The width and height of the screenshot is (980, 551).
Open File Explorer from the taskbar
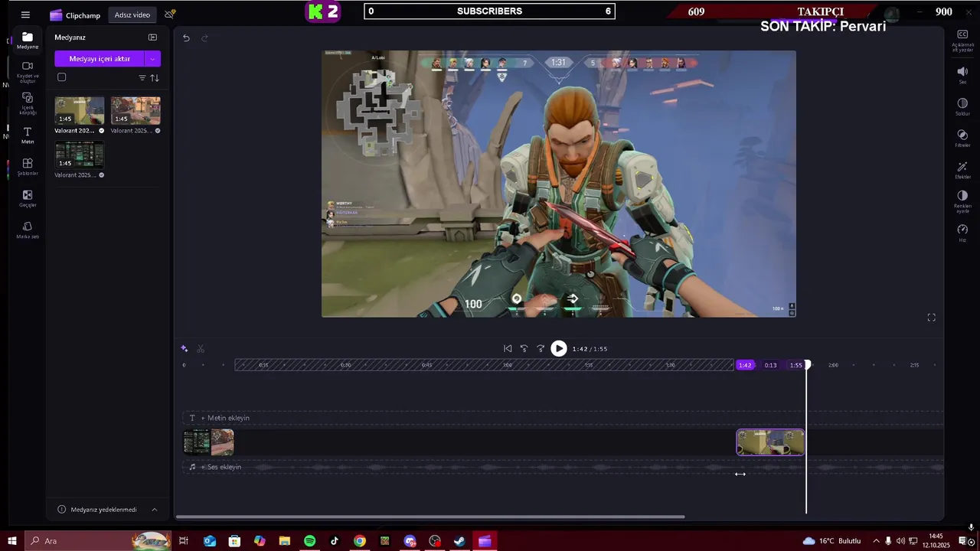[284, 541]
